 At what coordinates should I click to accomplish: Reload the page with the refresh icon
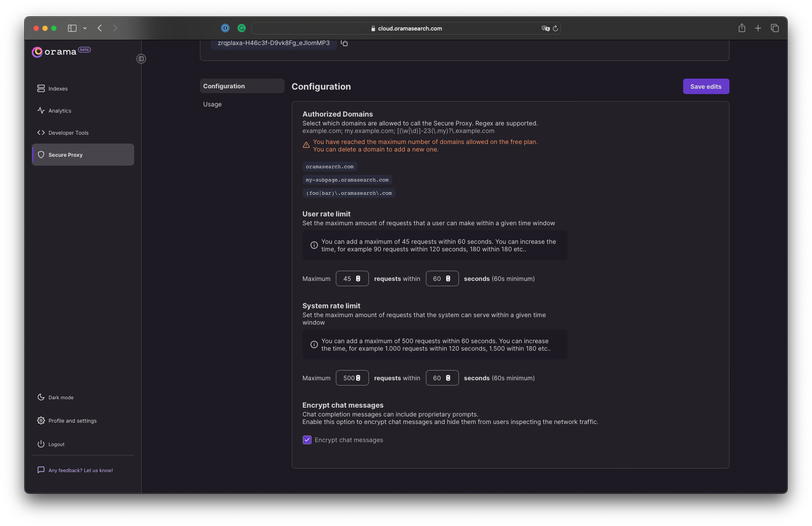coord(556,28)
